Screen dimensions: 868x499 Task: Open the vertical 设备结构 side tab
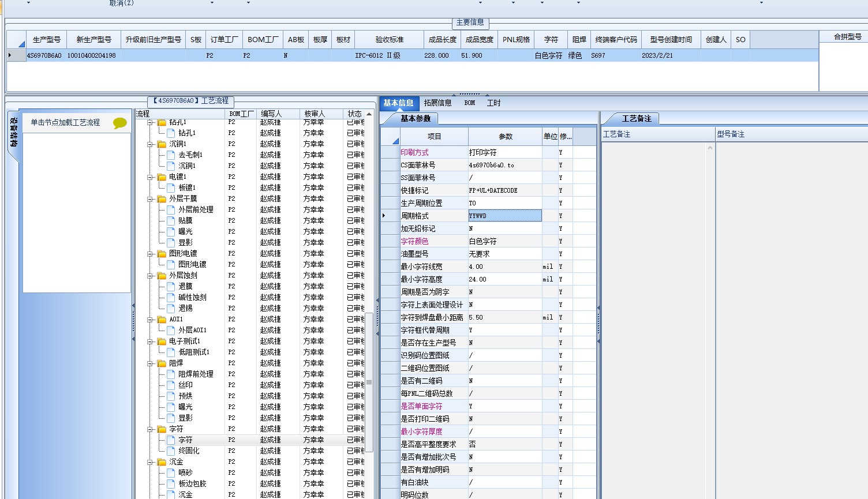13,133
